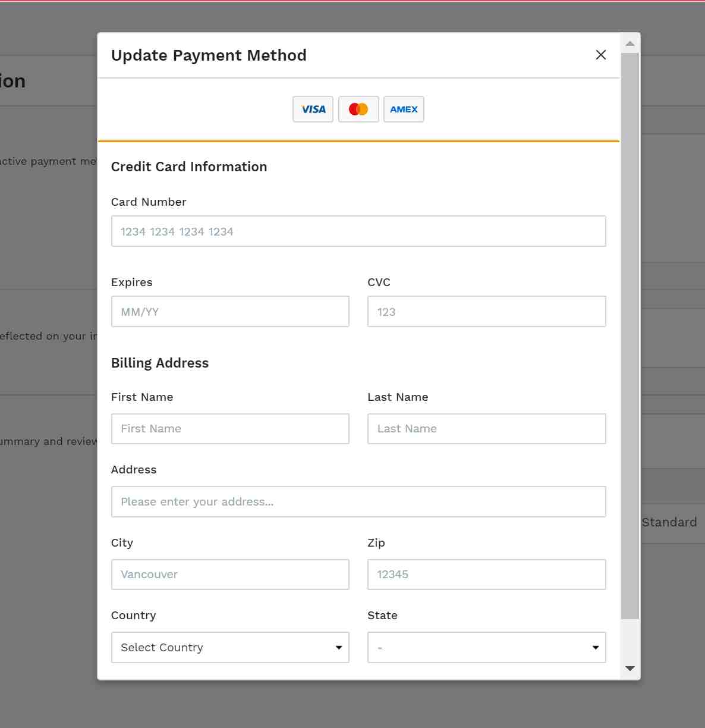Screen dimensions: 705x728
Task: Click the Card Number label
Action: [x=149, y=202]
